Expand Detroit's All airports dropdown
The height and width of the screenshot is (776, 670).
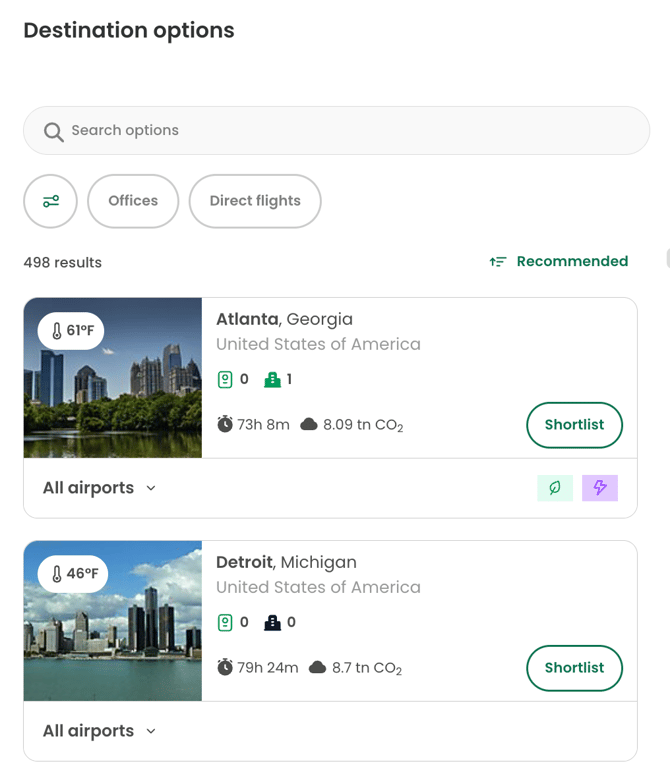(x=99, y=731)
